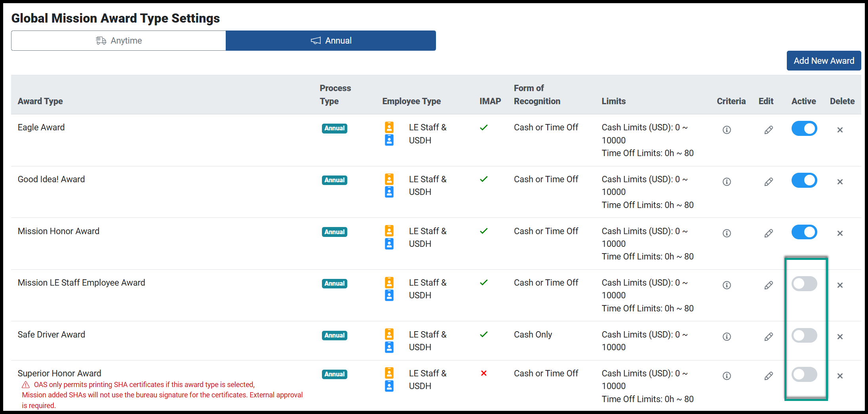Screen dimensions: 868x414
Task: Click the SHA warning triangle icon
Action: point(26,385)
